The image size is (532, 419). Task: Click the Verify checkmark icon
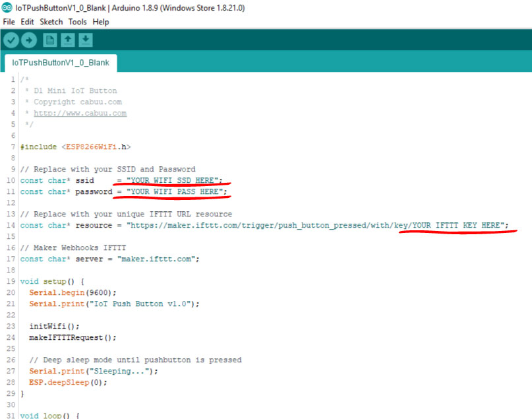11,40
